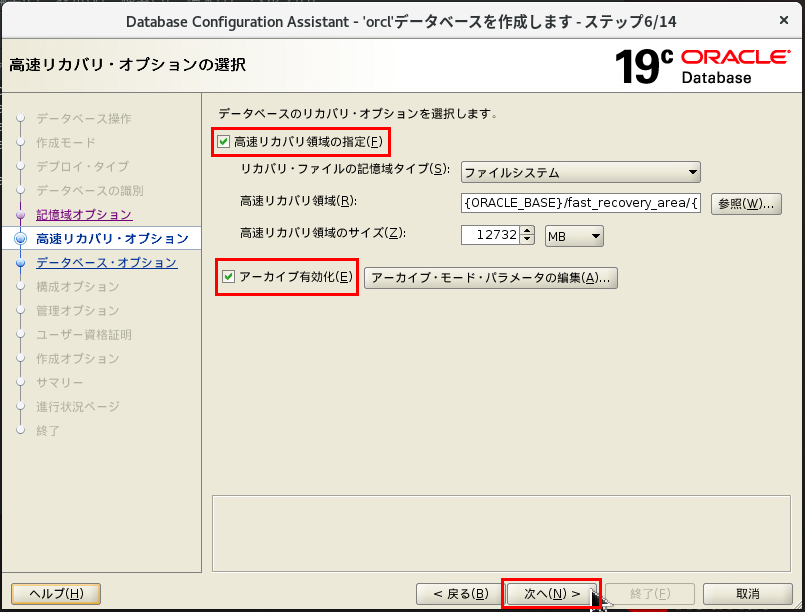Viewport: 805px width, 612px height.
Task: Increase recovery area size with up stepper
Action: 528,231
